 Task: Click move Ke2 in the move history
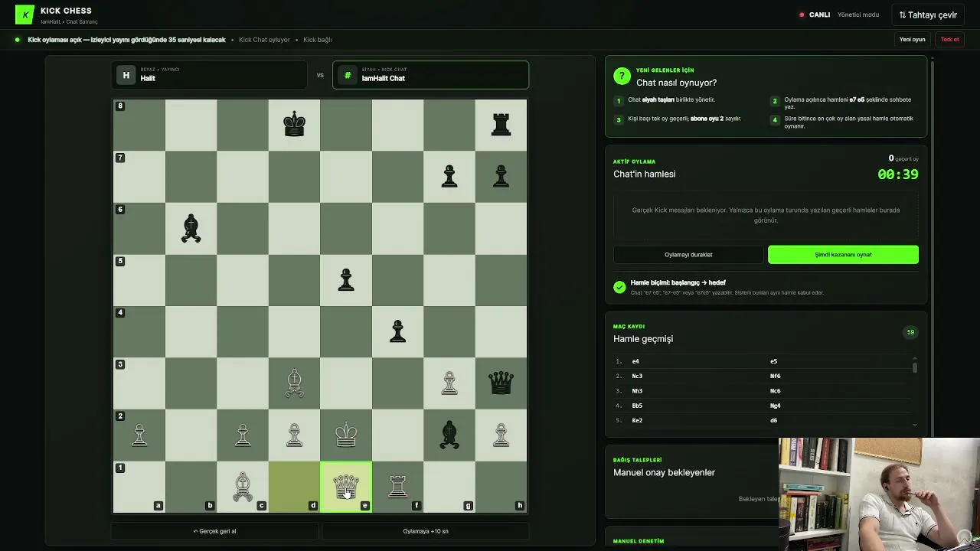[x=637, y=420]
